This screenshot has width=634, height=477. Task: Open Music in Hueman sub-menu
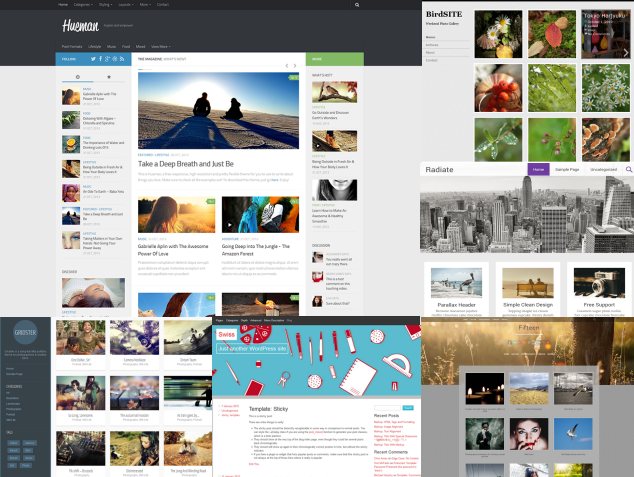111,47
